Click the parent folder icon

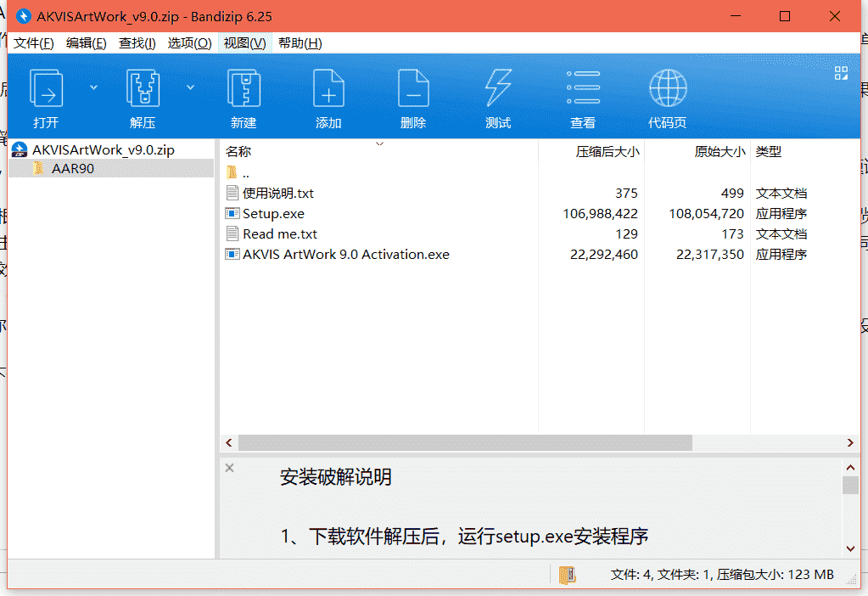click(x=232, y=172)
